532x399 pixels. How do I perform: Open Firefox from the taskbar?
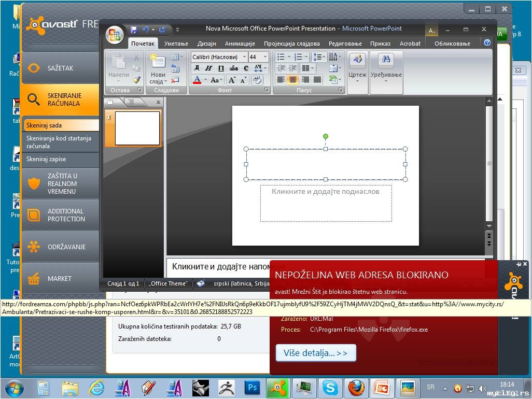(356, 388)
